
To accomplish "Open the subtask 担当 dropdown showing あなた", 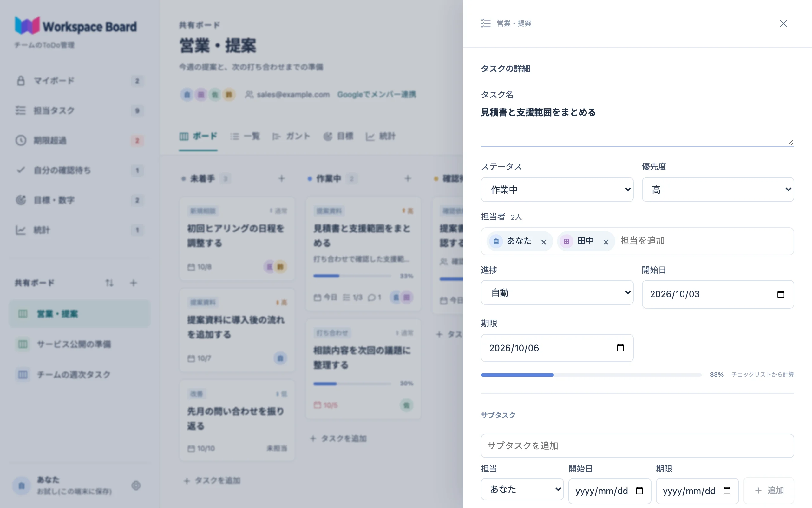I will pyautogui.click(x=522, y=490).
